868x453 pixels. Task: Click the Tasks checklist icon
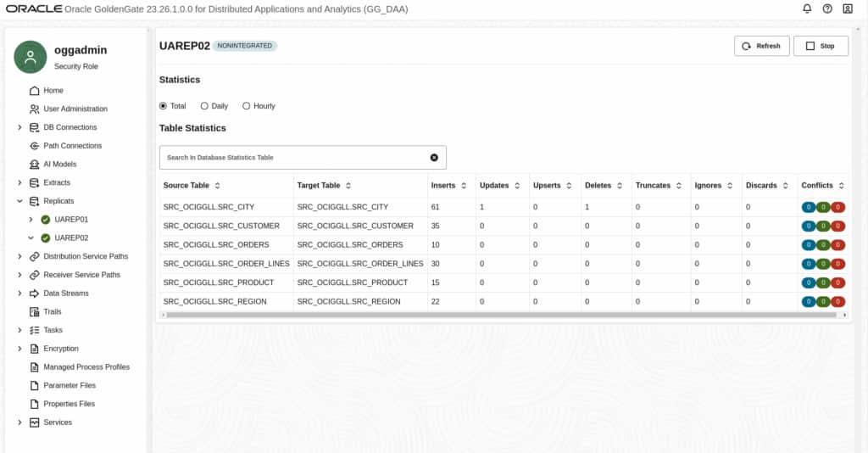pos(34,330)
